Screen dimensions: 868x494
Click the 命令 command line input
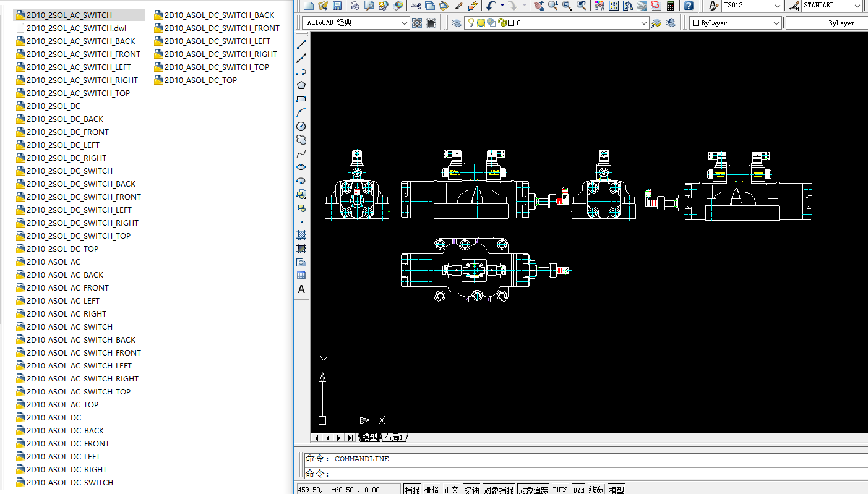557,474
